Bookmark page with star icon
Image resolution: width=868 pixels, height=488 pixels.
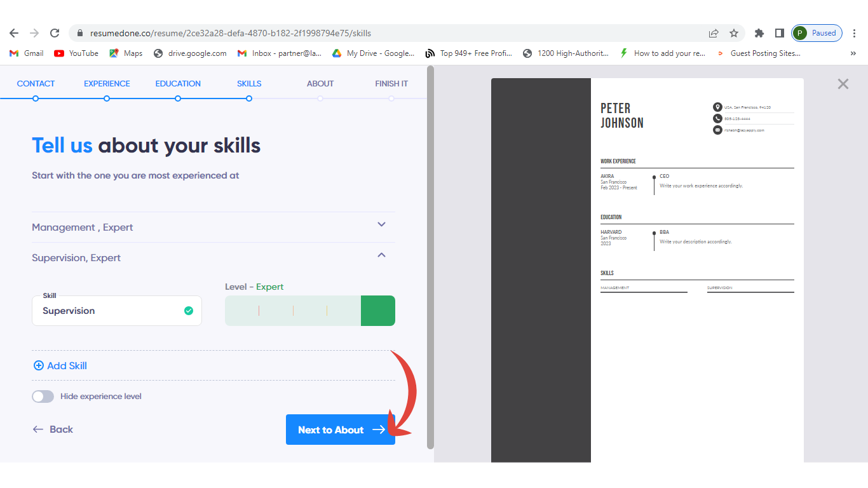pyautogui.click(x=734, y=33)
